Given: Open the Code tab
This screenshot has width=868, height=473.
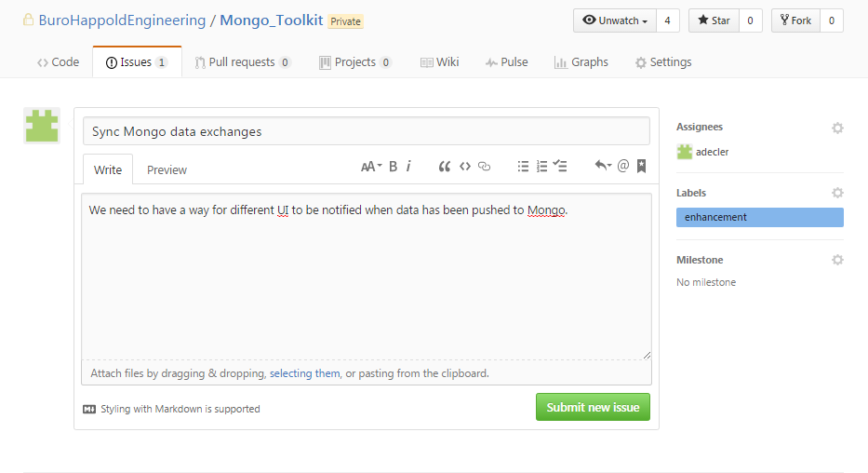Looking at the screenshot, I should click(58, 62).
